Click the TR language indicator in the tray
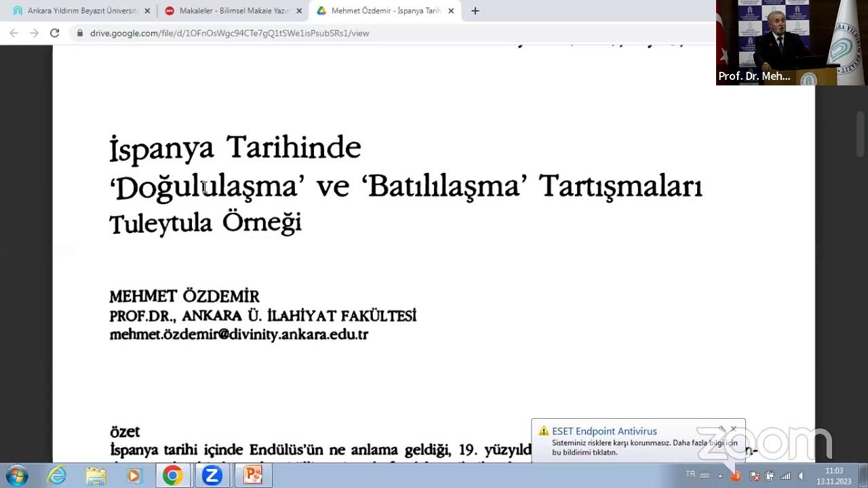 point(690,474)
